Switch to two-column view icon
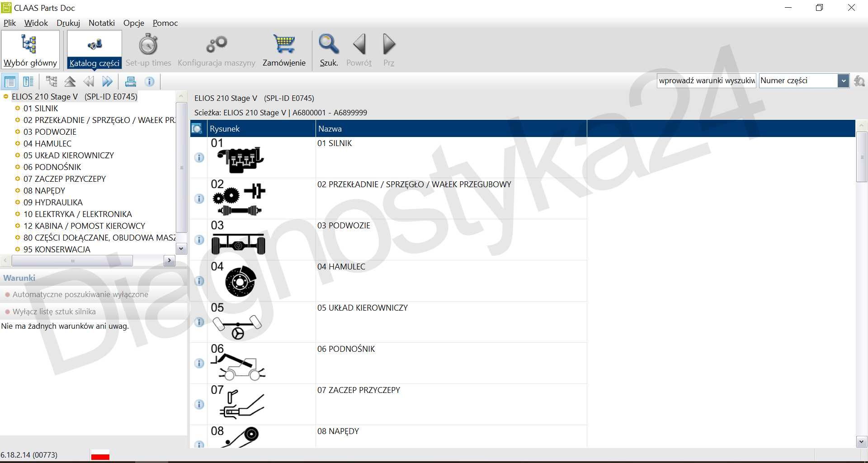Screen dimensions: 868x463 [28, 82]
